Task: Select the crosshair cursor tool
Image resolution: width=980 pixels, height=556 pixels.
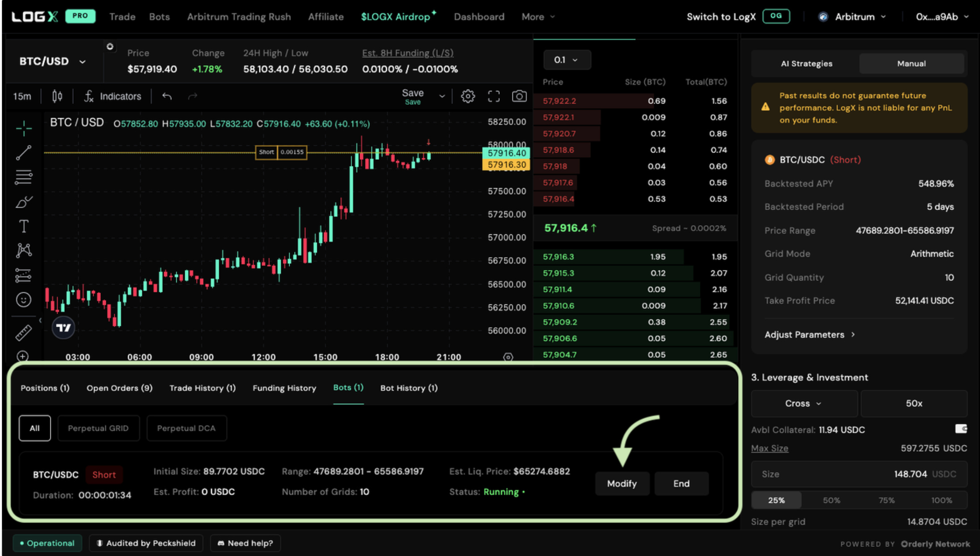Action: [x=24, y=129]
